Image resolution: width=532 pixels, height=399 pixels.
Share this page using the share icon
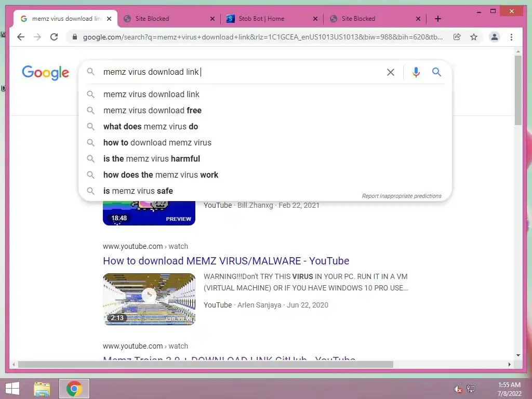pos(457,37)
